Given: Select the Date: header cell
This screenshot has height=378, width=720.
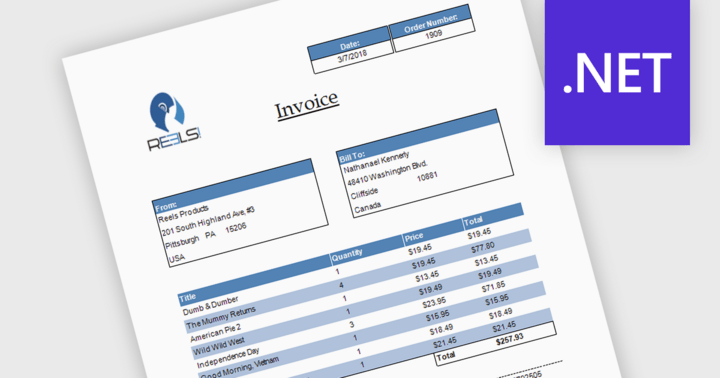Looking at the screenshot, I should click(349, 43).
